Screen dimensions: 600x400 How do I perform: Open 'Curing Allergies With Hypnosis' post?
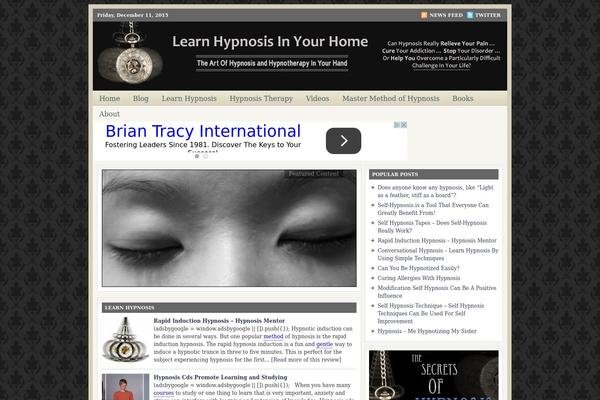click(419, 278)
